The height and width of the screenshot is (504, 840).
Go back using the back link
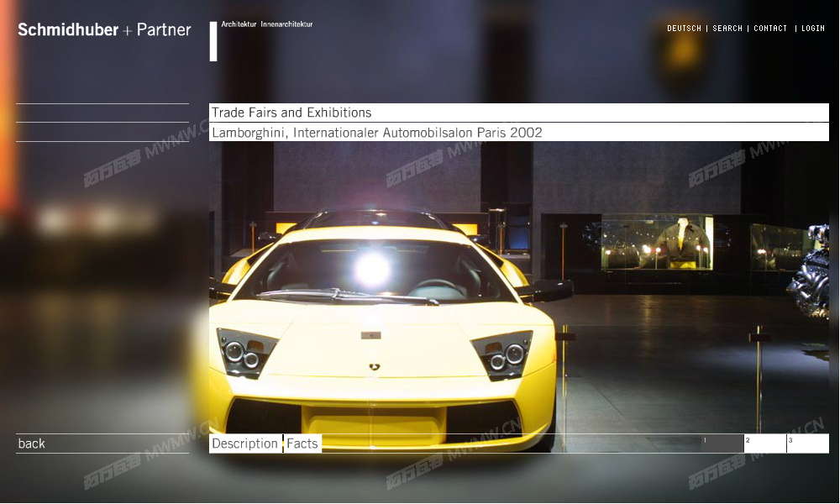tap(32, 444)
